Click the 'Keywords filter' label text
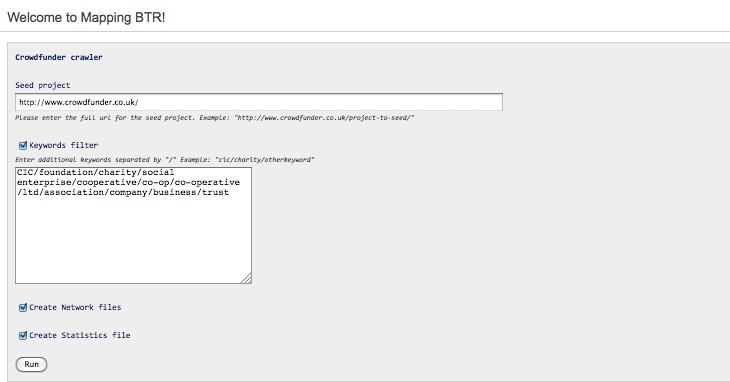 click(x=63, y=145)
